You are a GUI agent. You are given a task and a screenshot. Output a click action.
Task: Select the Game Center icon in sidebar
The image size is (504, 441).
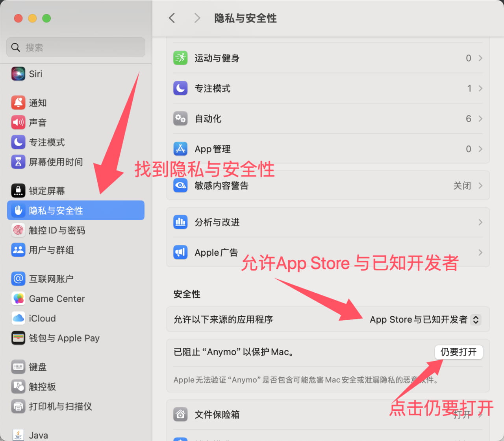coord(18,298)
